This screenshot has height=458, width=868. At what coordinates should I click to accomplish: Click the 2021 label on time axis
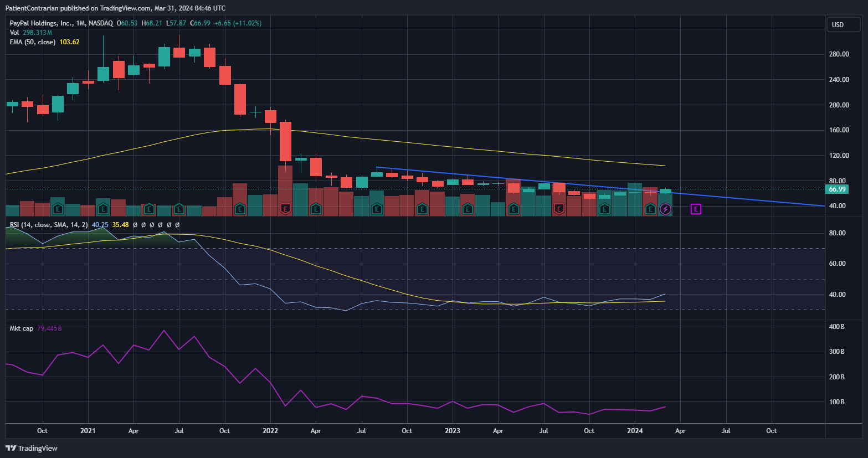point(88,431)
